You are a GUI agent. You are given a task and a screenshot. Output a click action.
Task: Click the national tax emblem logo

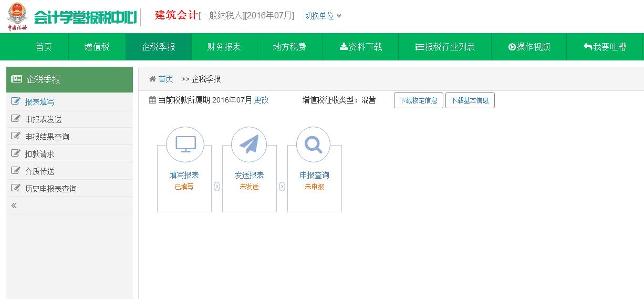[x=17, y=16]
